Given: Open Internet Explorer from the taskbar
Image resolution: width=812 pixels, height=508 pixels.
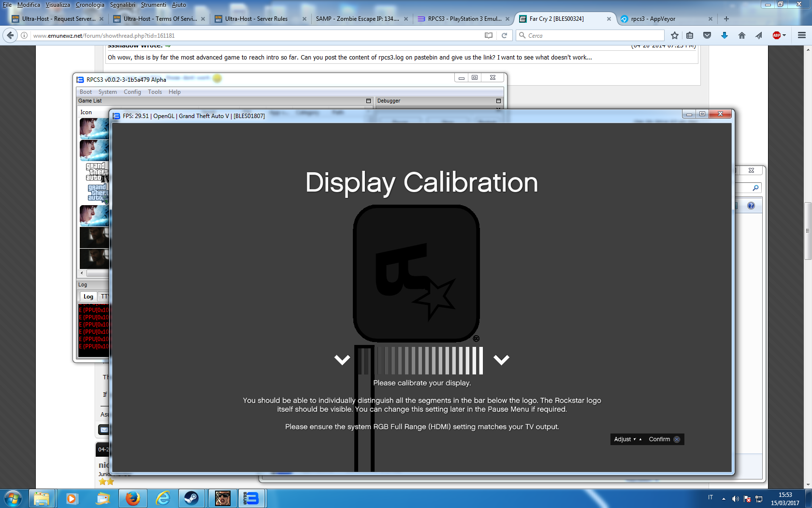Looking at the screenshot, I should coord(163,498).
